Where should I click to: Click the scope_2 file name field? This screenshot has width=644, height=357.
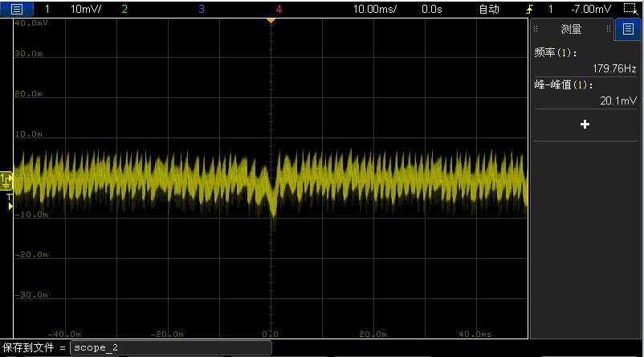(x=170, y=348)
